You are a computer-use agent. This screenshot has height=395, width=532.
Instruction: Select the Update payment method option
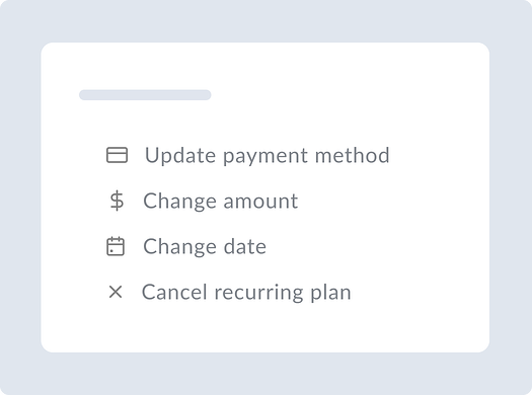click(267, 155)
